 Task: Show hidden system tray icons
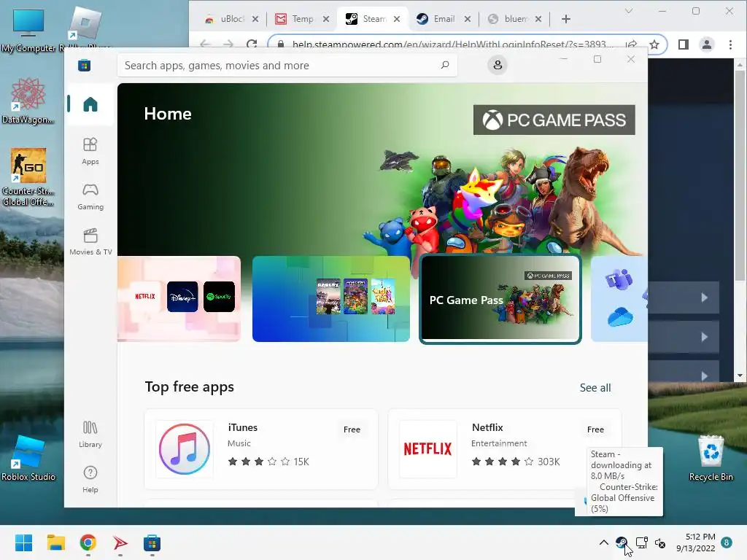pyautogui.click(x=603, y=542)
